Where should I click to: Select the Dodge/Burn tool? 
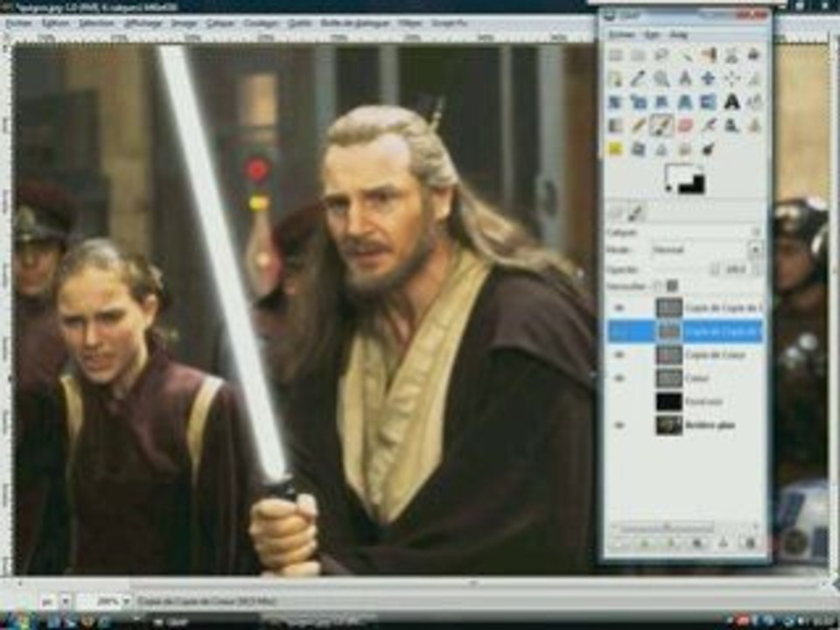[x=708, y=149]
